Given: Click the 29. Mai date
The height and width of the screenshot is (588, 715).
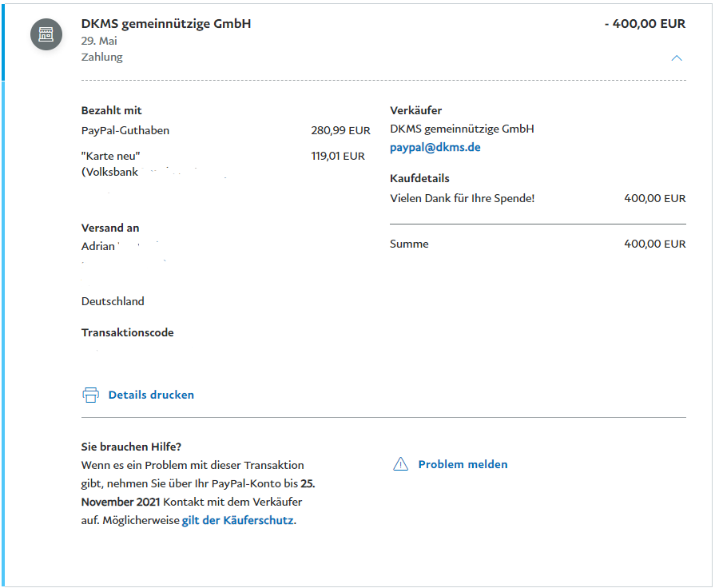Looking at the screenshot, I should tap(99, 41).
